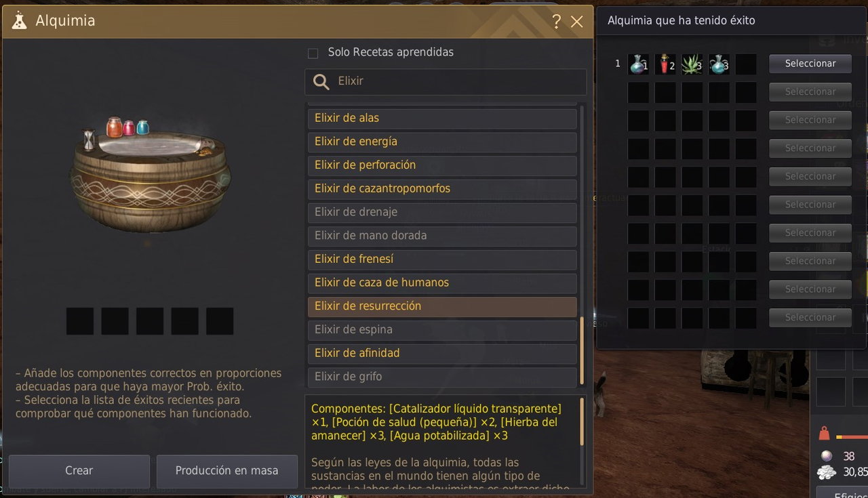Click the Crear button

79,471
